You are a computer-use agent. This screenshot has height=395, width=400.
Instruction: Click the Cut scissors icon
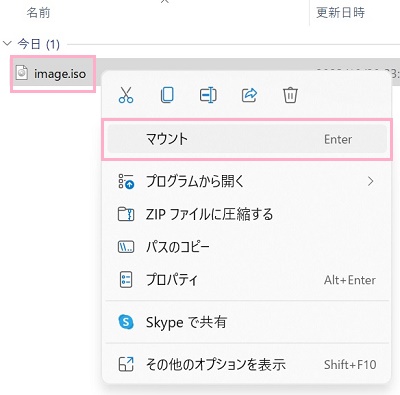(126, 95)
